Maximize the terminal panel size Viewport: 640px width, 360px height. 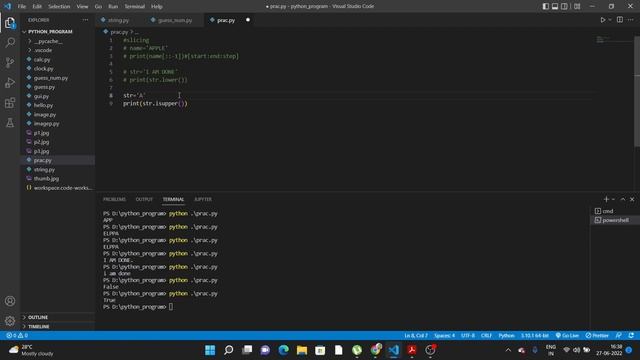622,199
